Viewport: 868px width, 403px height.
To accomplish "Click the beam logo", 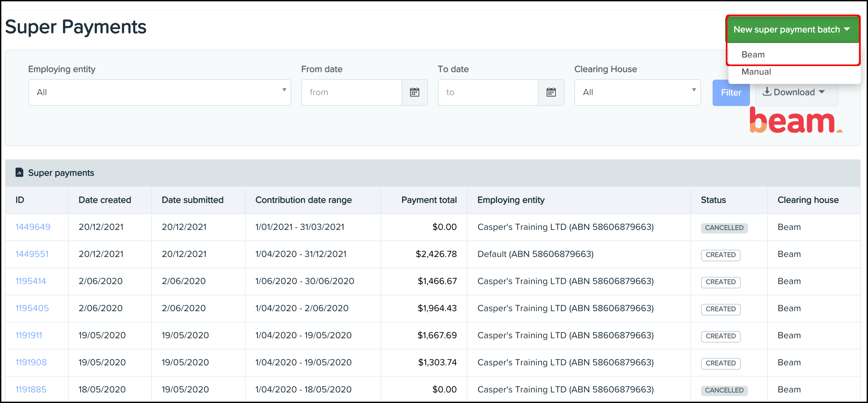I will (795, 121).
